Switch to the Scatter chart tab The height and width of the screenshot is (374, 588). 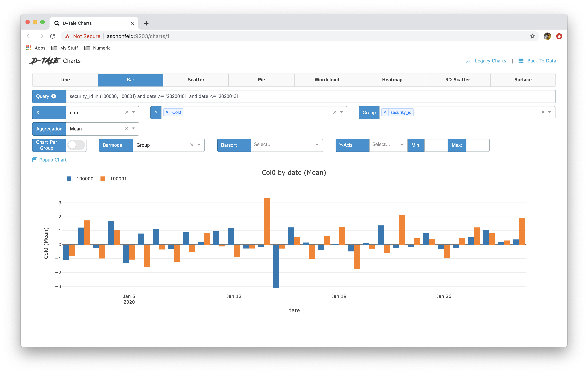point(196,80)
